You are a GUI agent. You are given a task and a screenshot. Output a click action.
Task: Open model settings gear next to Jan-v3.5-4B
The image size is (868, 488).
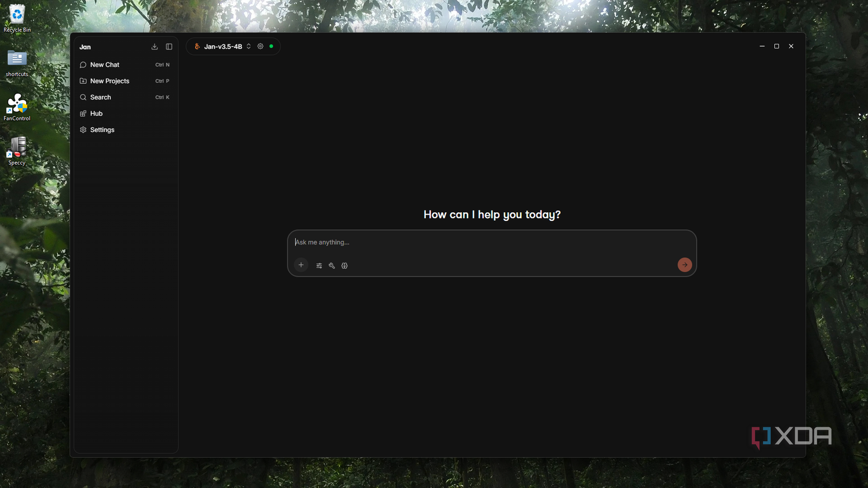click(260, 46)
